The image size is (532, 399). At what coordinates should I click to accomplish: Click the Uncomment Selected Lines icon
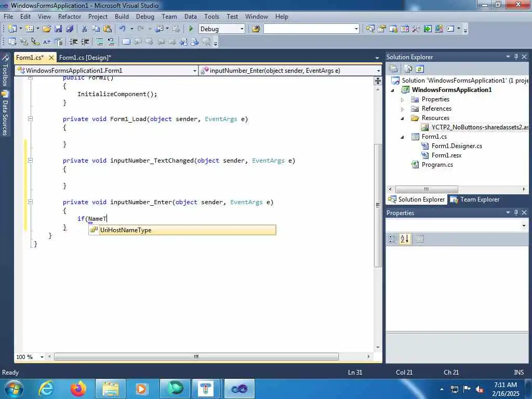111,42
